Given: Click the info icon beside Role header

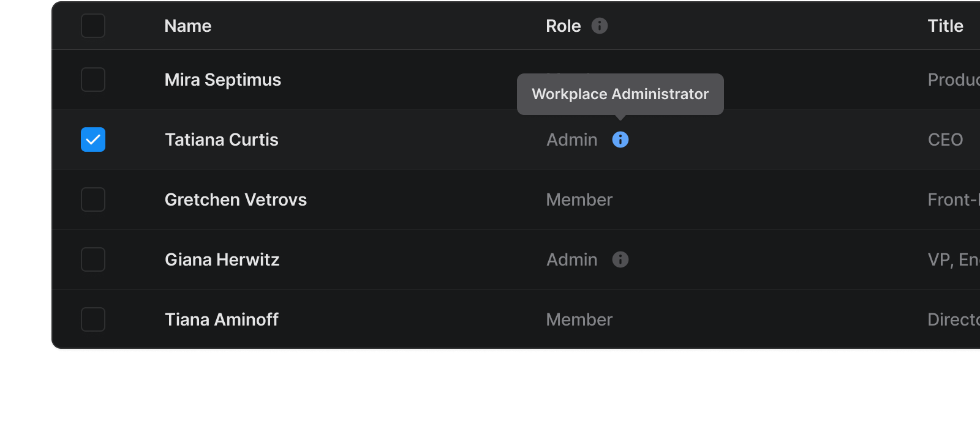Looking at the screenshot, I should click(599, 26).
